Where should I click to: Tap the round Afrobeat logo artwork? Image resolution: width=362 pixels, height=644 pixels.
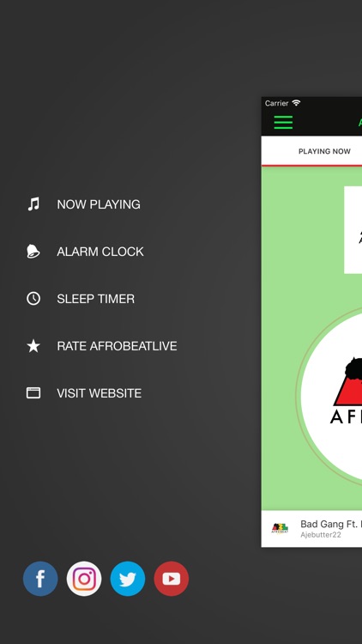(x=331, y=394)
